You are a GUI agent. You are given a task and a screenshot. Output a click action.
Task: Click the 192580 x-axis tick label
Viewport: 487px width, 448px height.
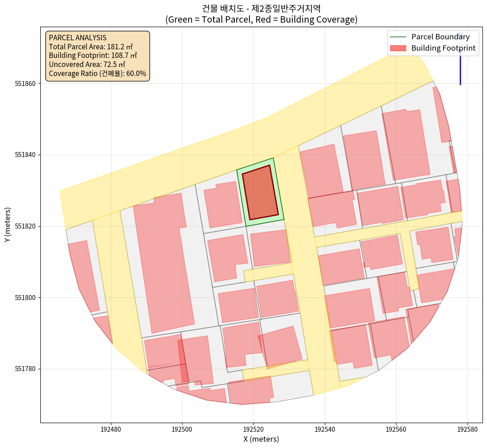468,429
